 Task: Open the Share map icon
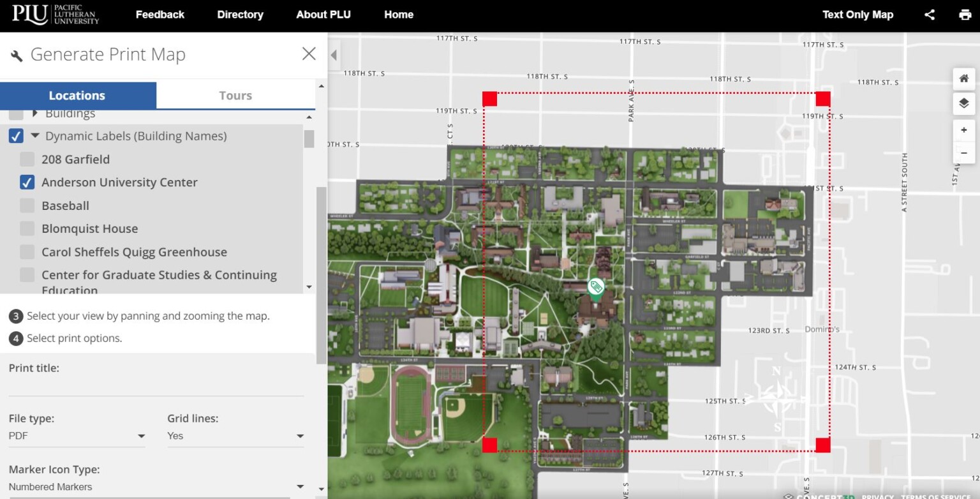tap(929, 14)
